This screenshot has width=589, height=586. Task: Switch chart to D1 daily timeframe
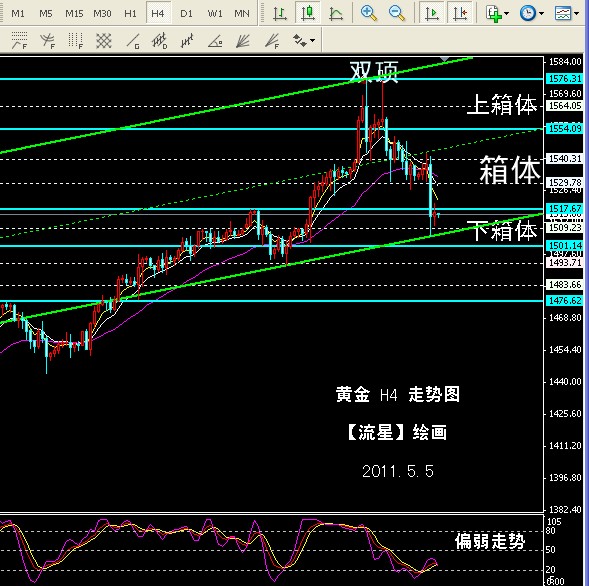186,14
